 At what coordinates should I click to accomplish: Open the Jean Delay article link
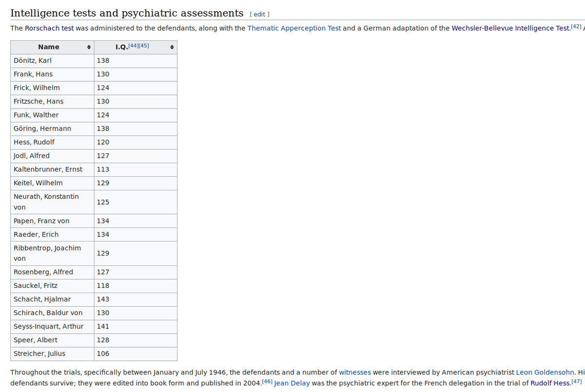click(x=292, y=383)
